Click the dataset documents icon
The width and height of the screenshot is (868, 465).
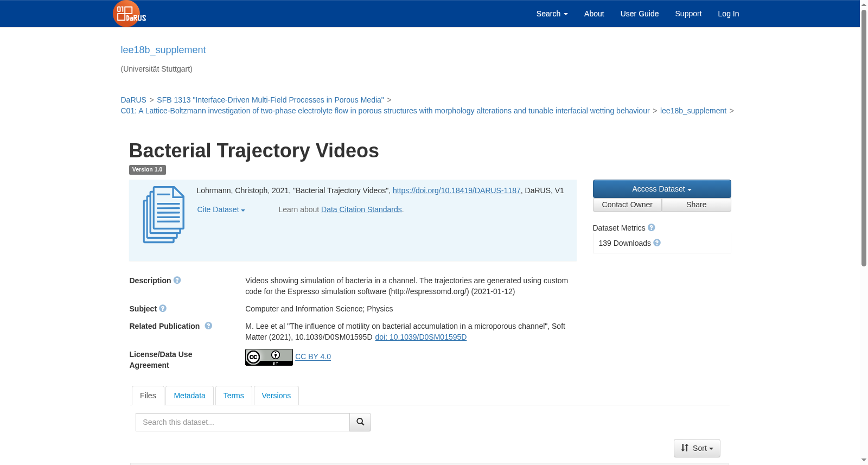click(x=163, y=214)
